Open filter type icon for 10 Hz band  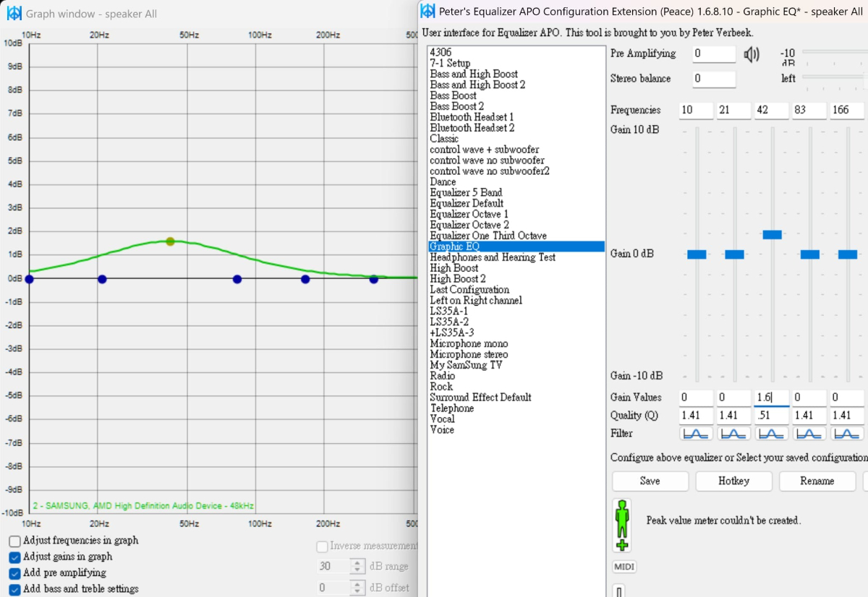click(x=697, y=434)
